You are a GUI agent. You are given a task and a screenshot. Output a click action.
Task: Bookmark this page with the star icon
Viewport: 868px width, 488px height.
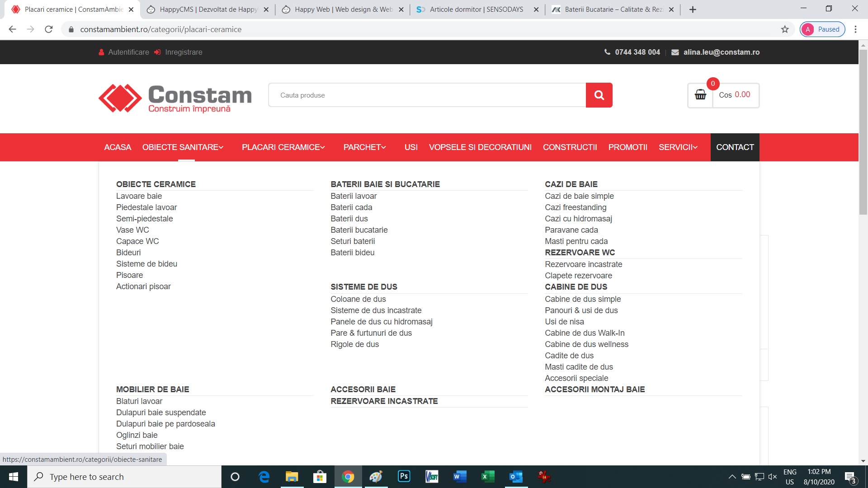click(x=785, y=29)
